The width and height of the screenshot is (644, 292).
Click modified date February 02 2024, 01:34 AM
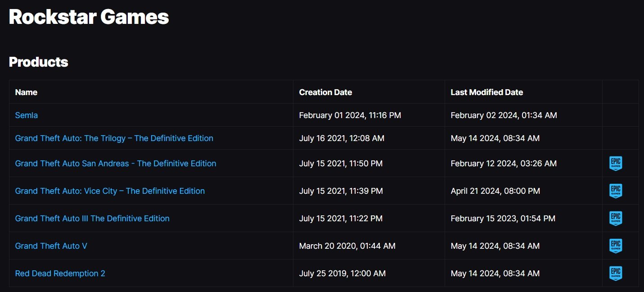point(504,115)
